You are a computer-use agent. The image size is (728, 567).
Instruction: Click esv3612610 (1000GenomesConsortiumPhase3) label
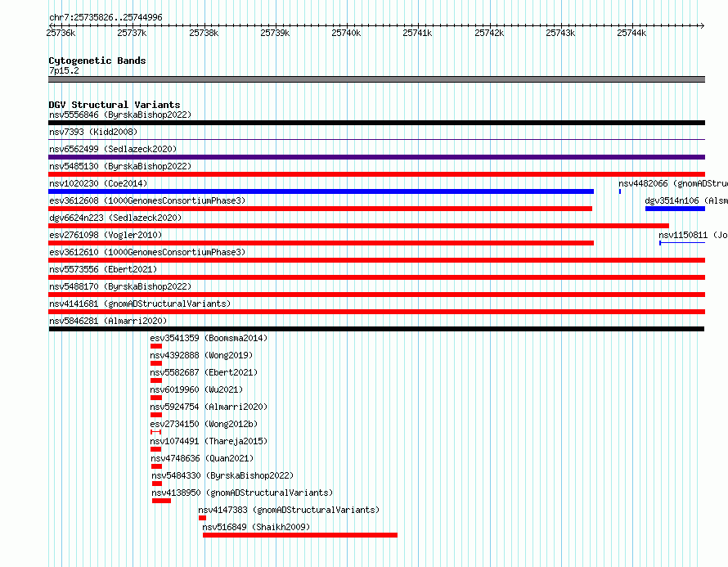[x=147, y=252]
